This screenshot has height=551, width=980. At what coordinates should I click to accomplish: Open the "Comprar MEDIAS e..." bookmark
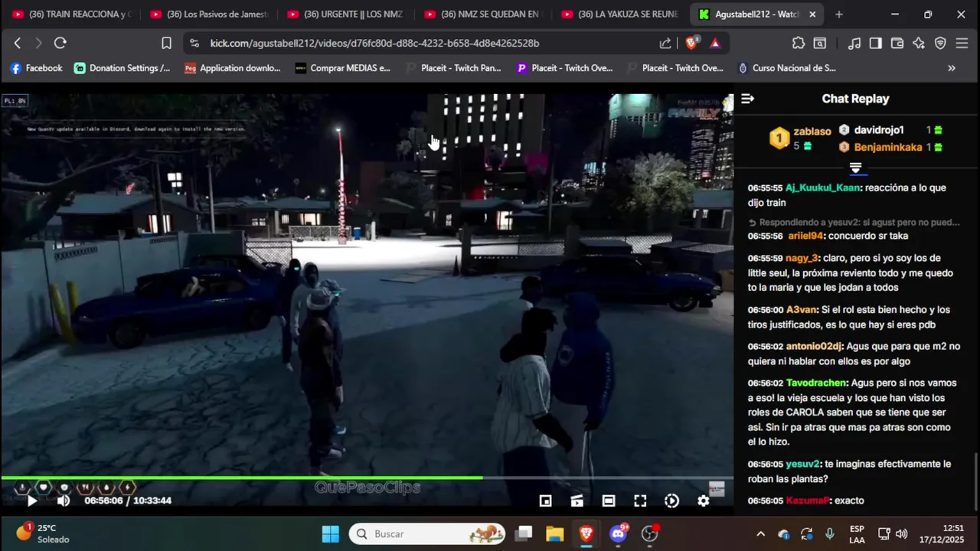point(342,68)
